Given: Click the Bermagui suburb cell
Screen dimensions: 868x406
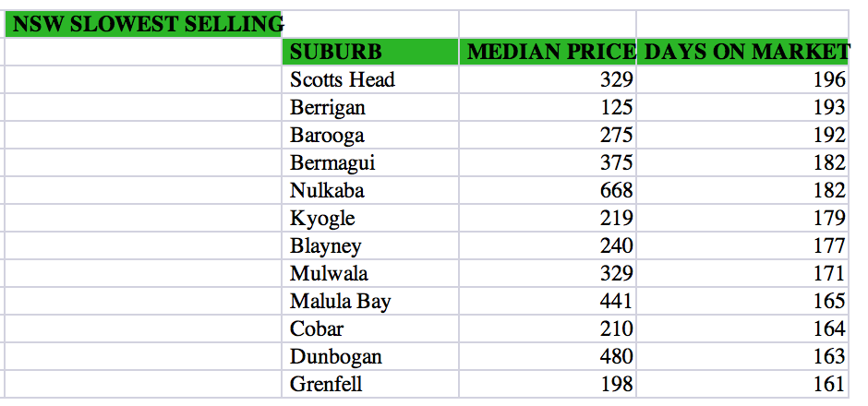Looking at the screenshot, I should pyautogui.click(x=370, y=162).
